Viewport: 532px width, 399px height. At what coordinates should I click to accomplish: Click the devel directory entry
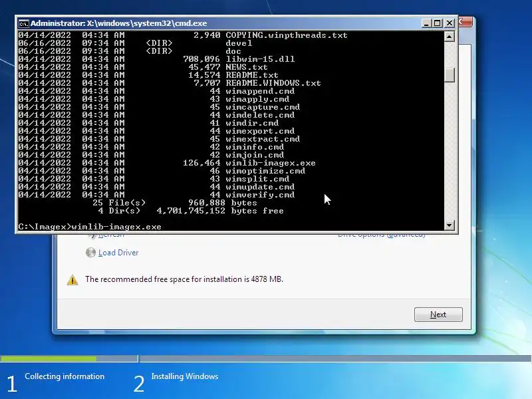239,43
